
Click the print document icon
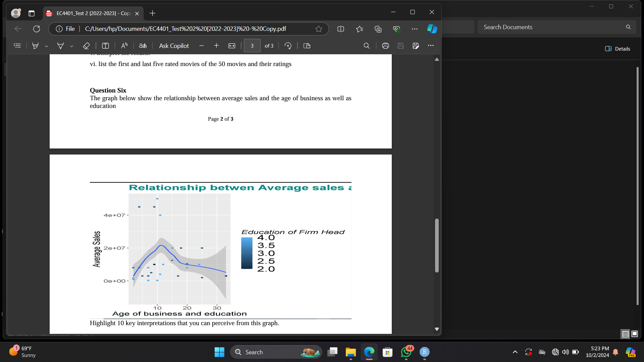tap(385, 46)
